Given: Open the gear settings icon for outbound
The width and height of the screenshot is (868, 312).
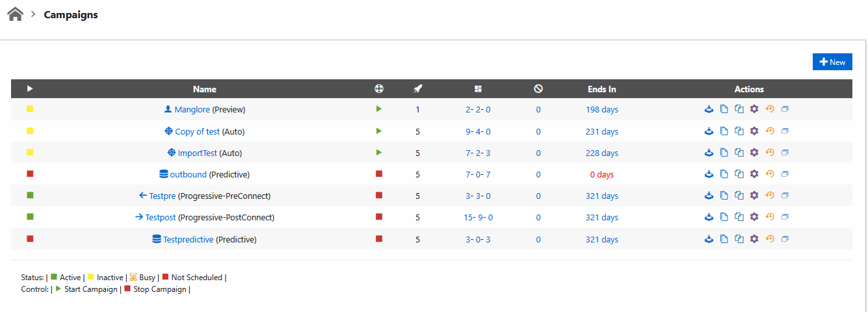Looking at the screenshot, I should coord(754,174).
